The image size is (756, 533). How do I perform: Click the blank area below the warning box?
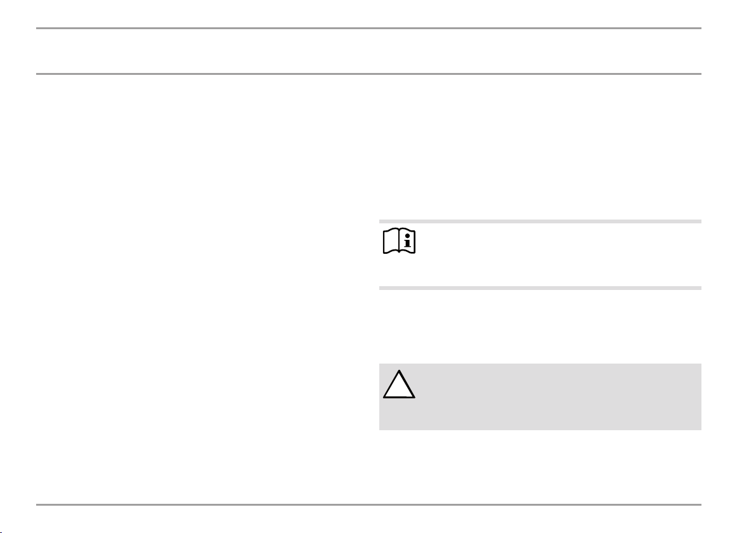[x=540, y=466]
